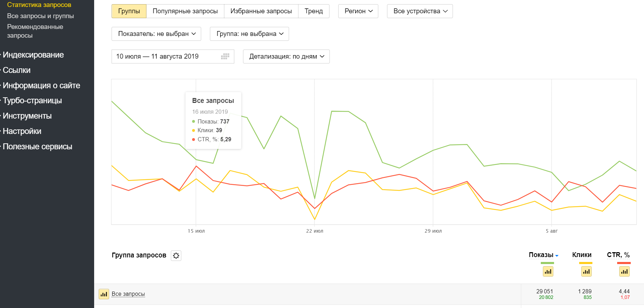Viewport: 644px width, 308px height.
Task: Change Детализация: по дням setting
Action: [x=286, y=57]
